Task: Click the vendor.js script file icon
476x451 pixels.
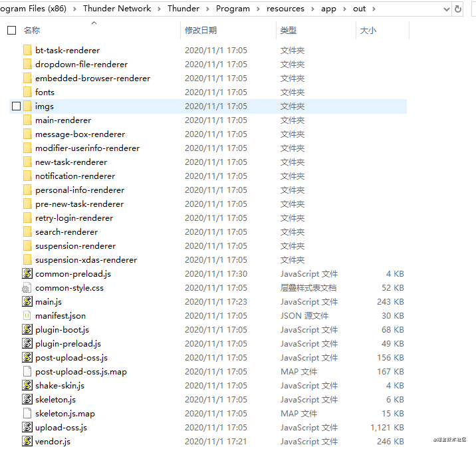Action: tap(27, 441)
